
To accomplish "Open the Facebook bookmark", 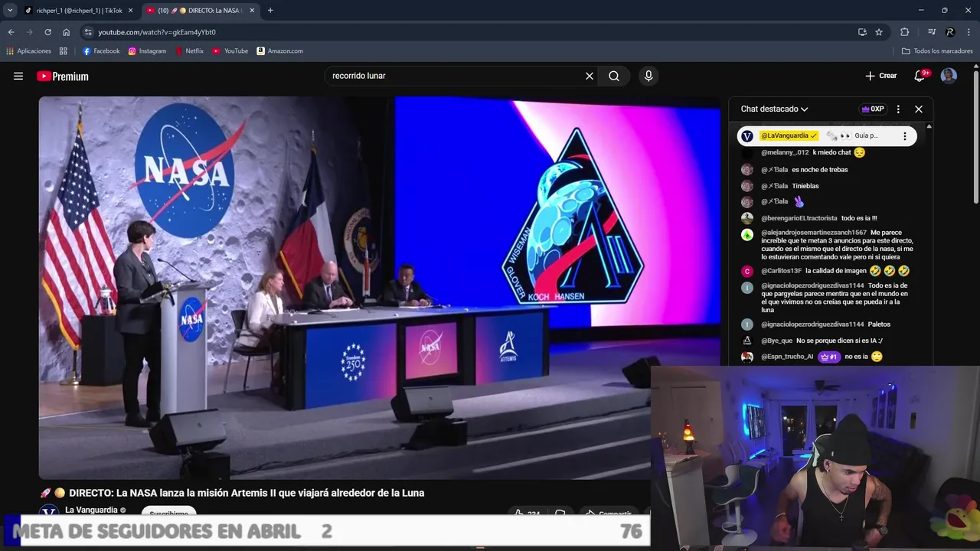I will click(x=101, y=51).
